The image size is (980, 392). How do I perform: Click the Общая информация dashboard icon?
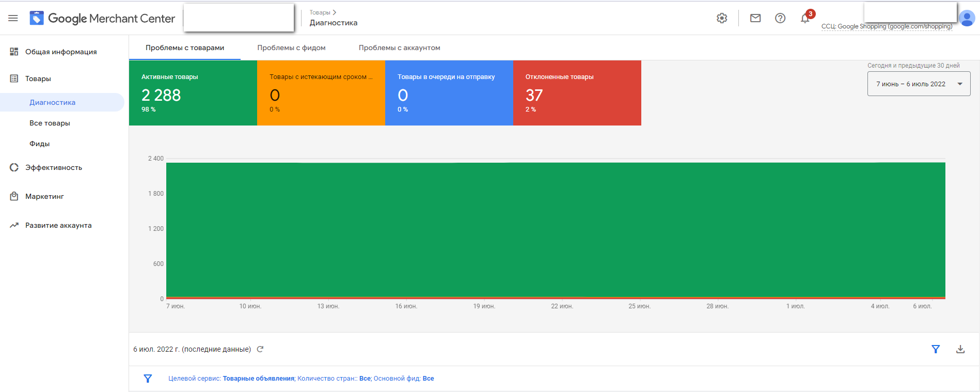14,52
